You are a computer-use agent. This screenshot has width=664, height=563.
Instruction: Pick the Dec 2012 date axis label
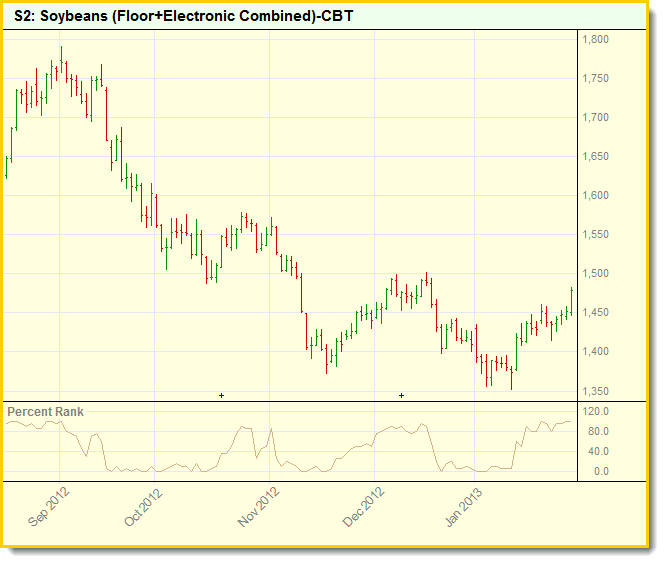coord(362,507)
